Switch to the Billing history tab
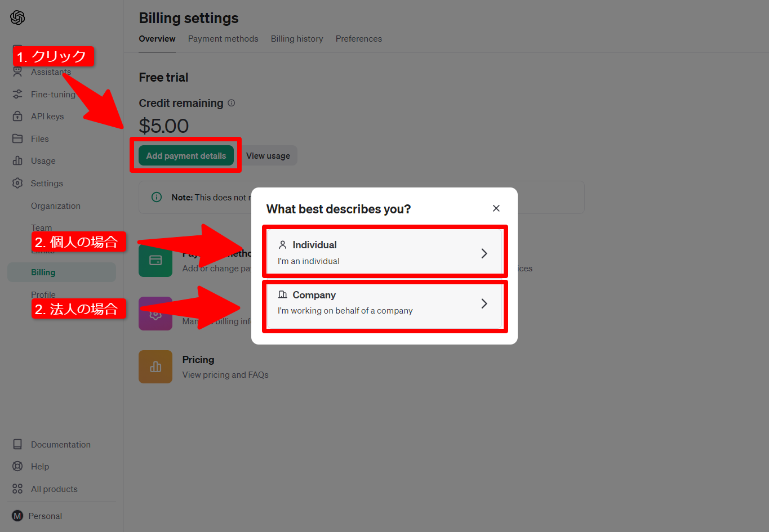769x532 pixels. (297, 39)
